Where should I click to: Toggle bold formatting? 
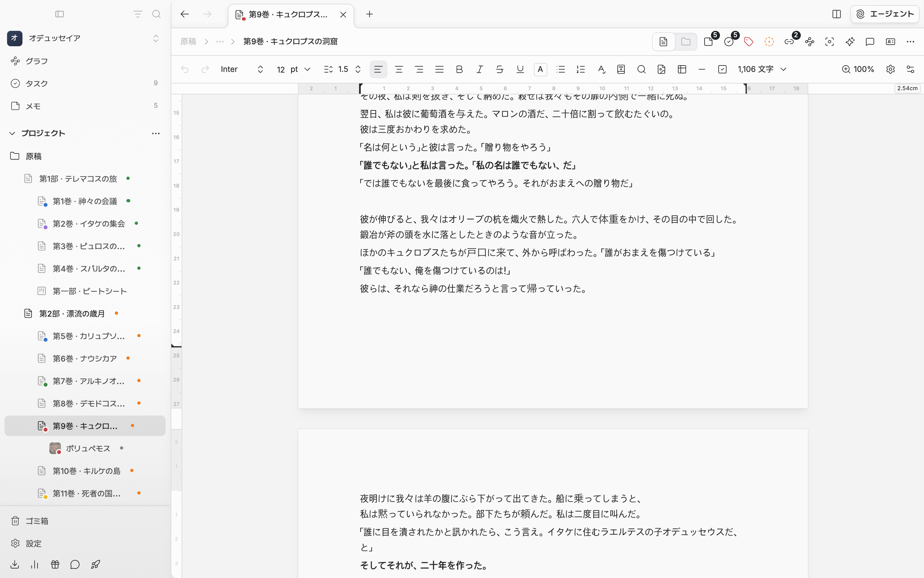pyautogui.click(x=459, y=69)
